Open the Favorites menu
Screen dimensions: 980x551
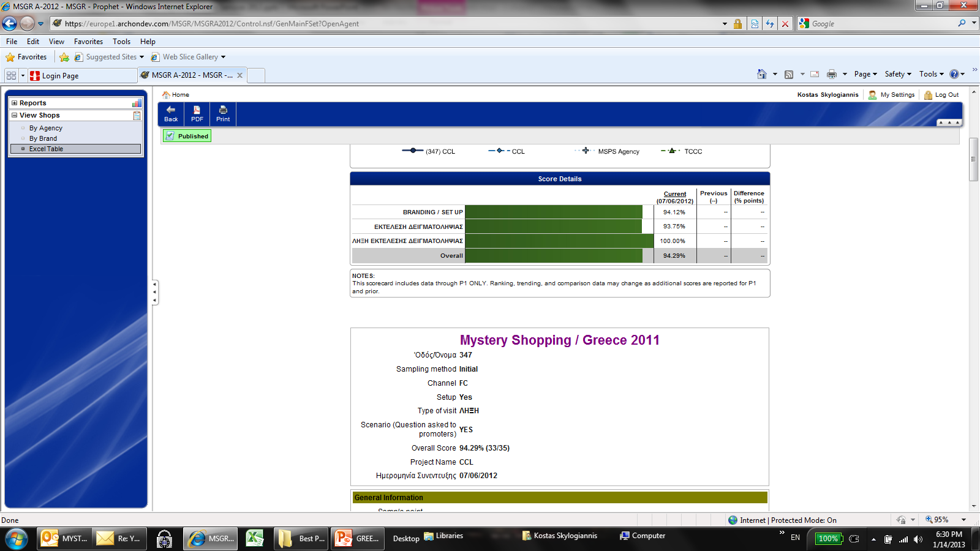pos(88,42)
